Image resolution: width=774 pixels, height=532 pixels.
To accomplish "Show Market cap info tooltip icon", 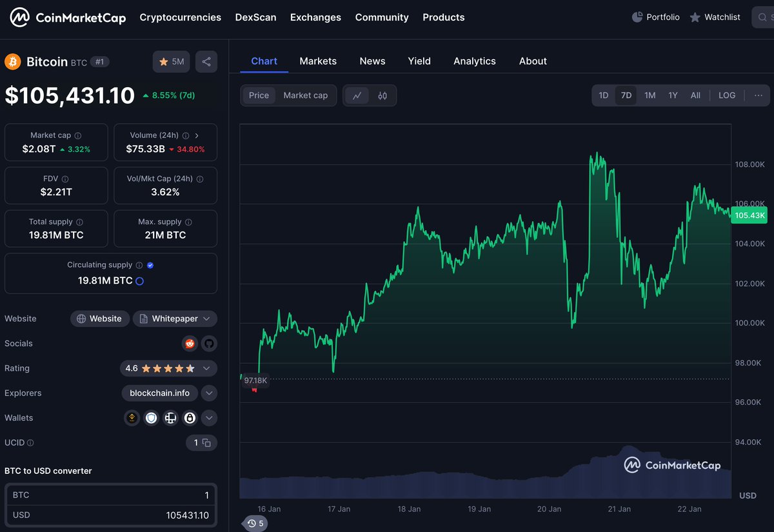I will 78,136.
